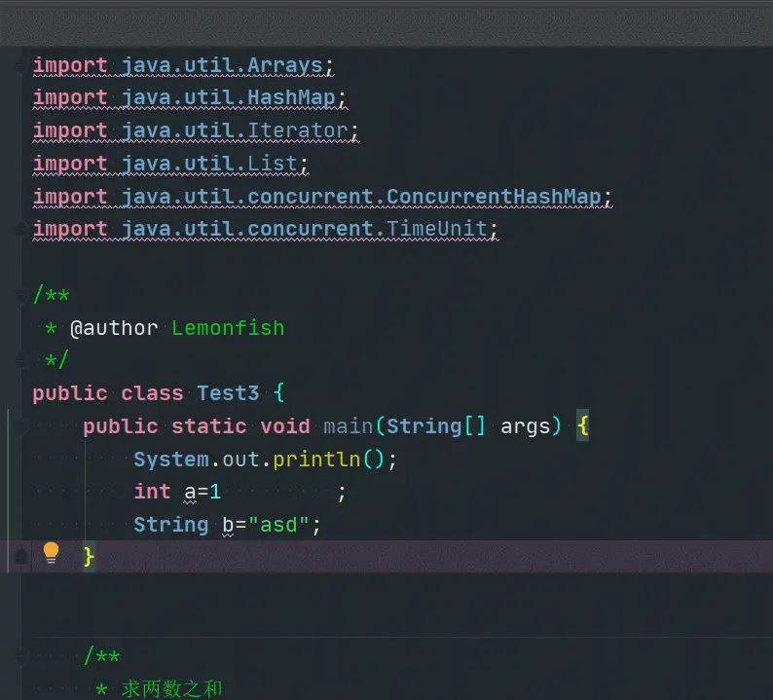Click the void keyword in main declaration

pyautogui.click(x=285, y=426)
